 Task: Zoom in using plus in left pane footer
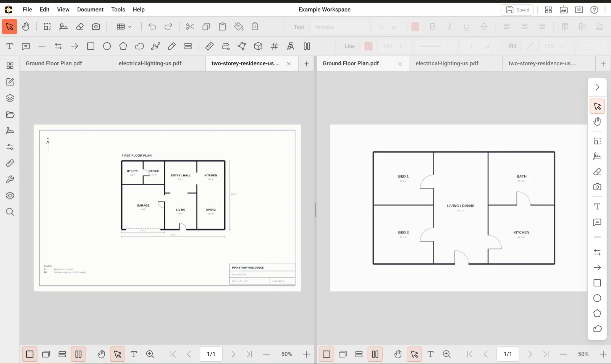(x=307, y=354)
